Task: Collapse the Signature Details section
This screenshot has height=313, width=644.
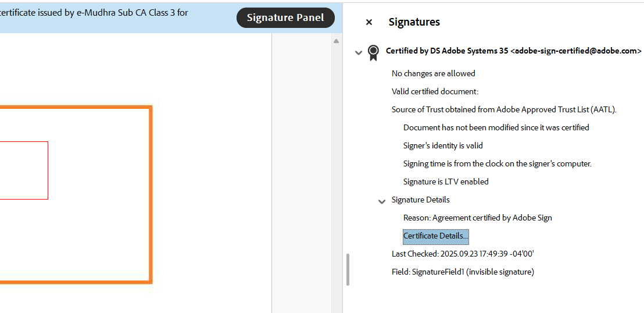Action: 381,201
